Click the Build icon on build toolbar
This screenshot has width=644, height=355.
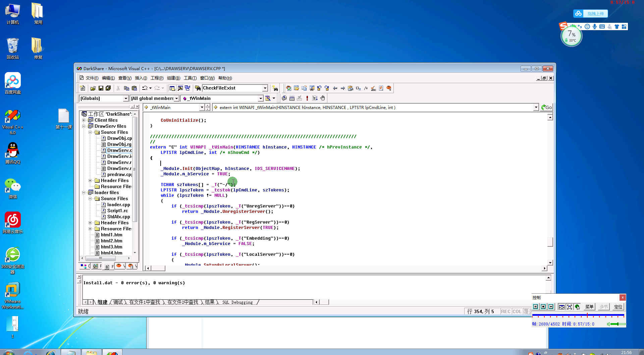292,98
